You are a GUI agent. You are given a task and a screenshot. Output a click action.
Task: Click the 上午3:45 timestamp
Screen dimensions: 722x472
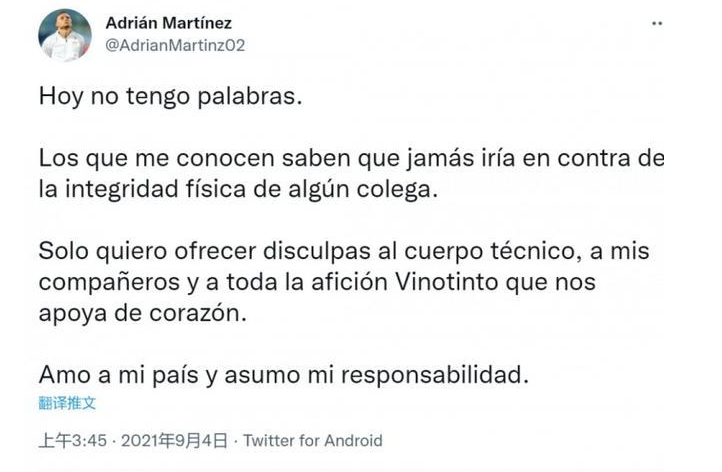point(73,441)
